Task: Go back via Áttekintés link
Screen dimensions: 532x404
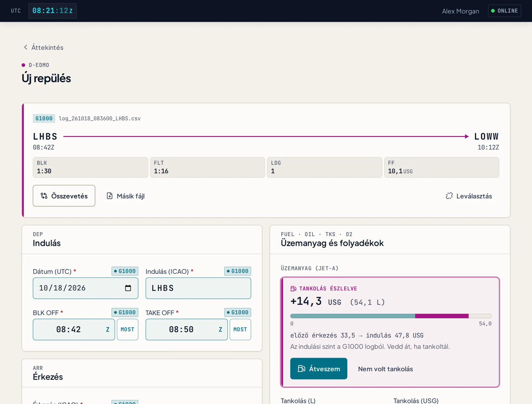Action: coord(47,47)
